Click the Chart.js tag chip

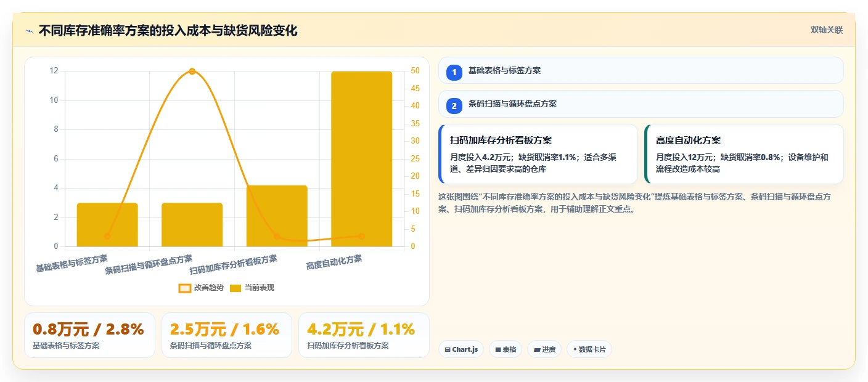click(461, 349)
